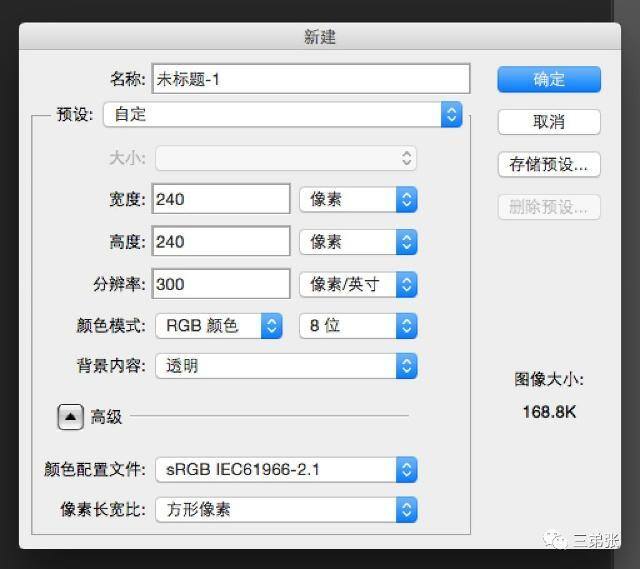Open the 背景内容 dropdown showing 透明
Image resolution: width=640 pixels, height=569 pixels.
[x=286, y=366]
